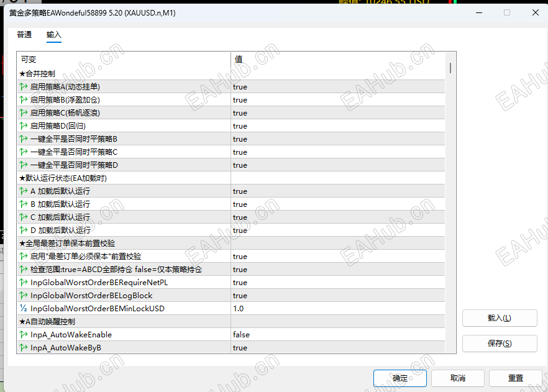548x392 pixels.
Task: Click the icon beside 检查范围 parameter
Action: [x=24, y=270]
